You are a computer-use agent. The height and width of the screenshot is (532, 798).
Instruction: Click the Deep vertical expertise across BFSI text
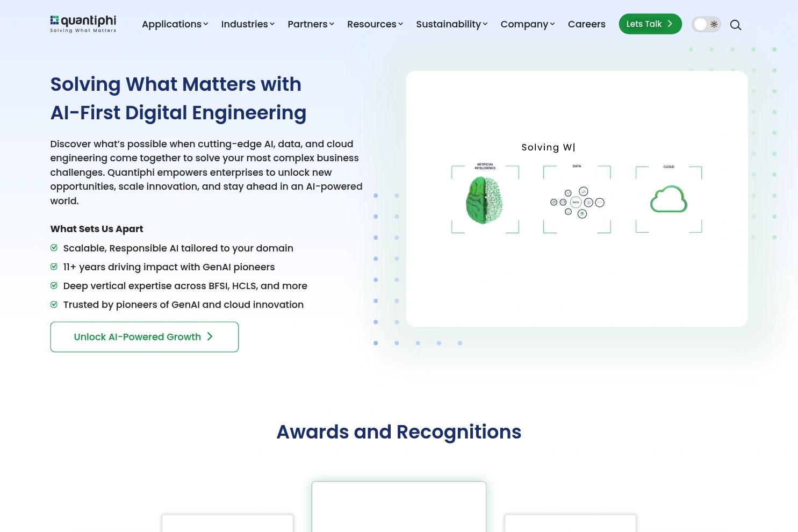click(x=185, y=286)
